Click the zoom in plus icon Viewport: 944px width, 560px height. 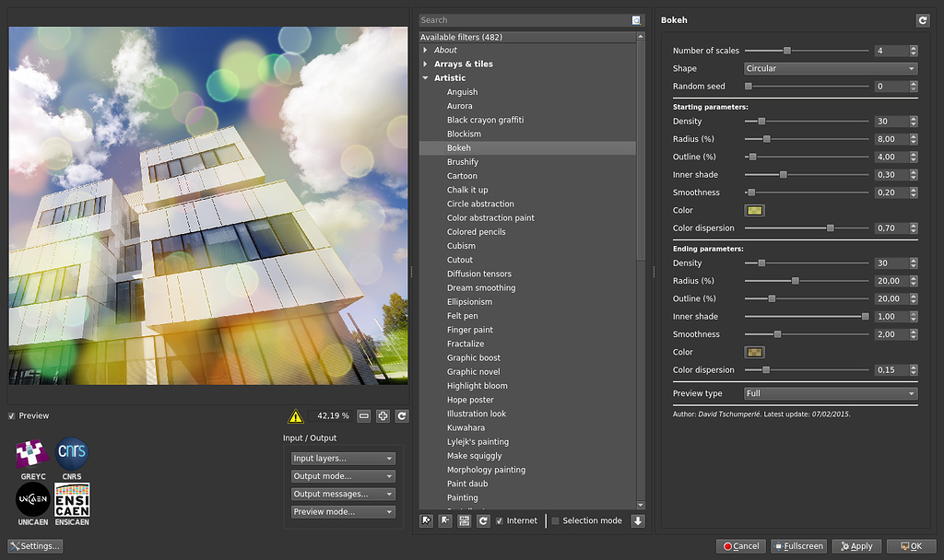point(383,415)
